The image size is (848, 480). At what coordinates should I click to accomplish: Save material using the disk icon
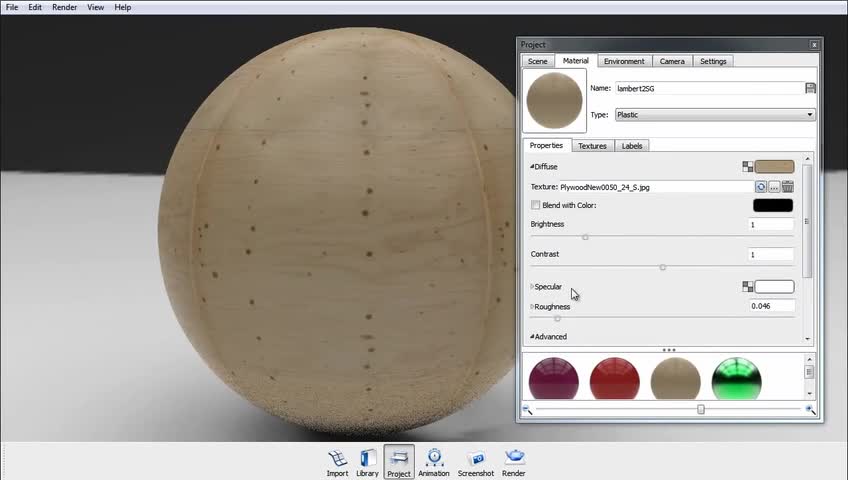[x=810, y=88]
